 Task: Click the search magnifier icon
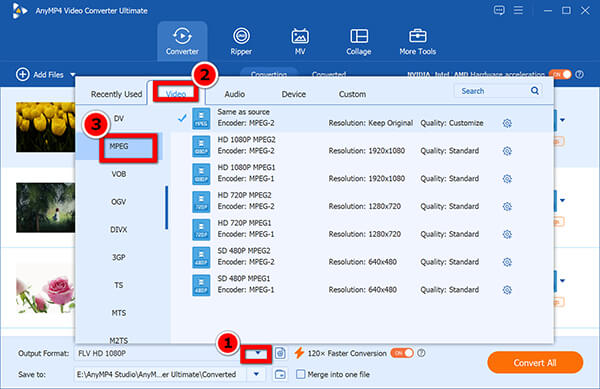(x=535, y=91)
